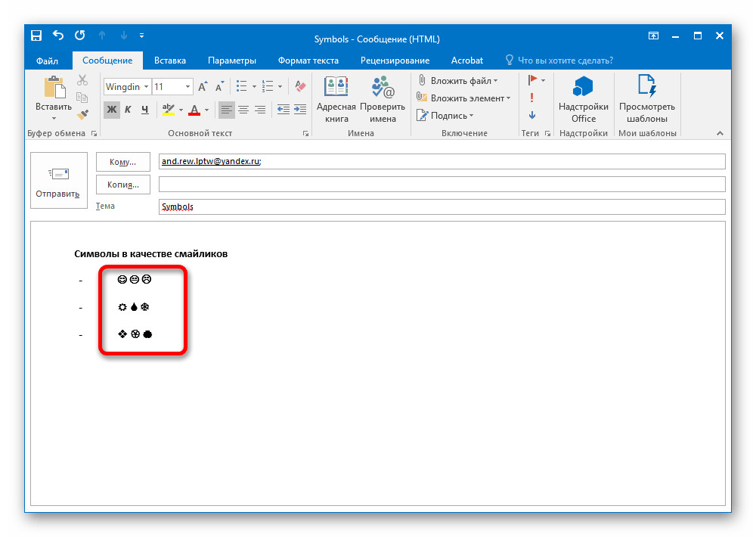This screenshot has height=537, width=756.
Task: Undo the last action
Action: click(x=58, y=36)
